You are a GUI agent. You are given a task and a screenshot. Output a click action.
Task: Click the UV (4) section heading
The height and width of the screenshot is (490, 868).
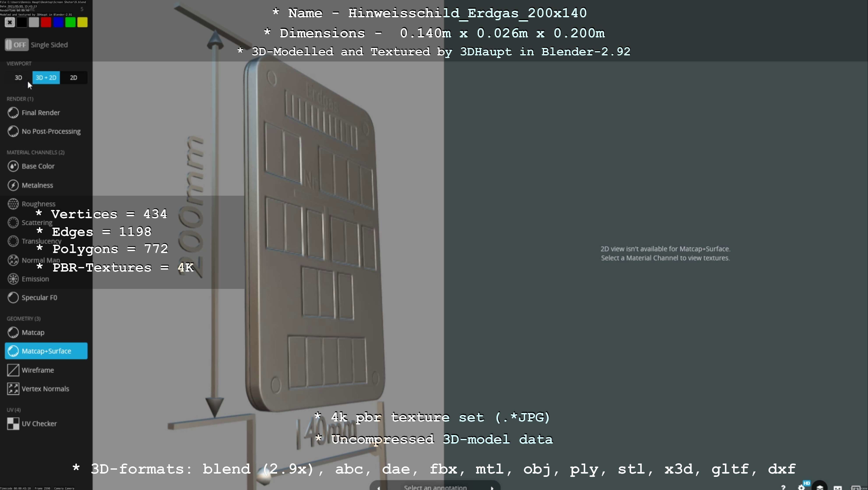[x=14, y=410]
